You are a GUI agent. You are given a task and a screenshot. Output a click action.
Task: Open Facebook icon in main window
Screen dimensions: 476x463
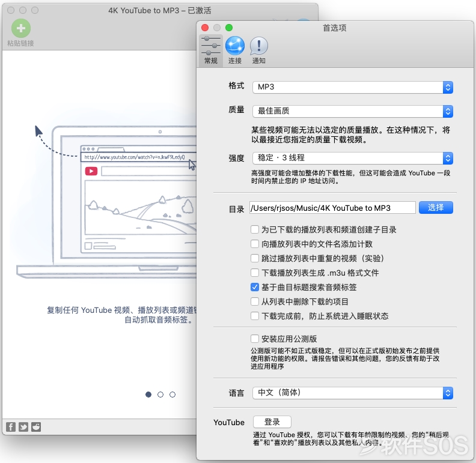coord(11,427)
